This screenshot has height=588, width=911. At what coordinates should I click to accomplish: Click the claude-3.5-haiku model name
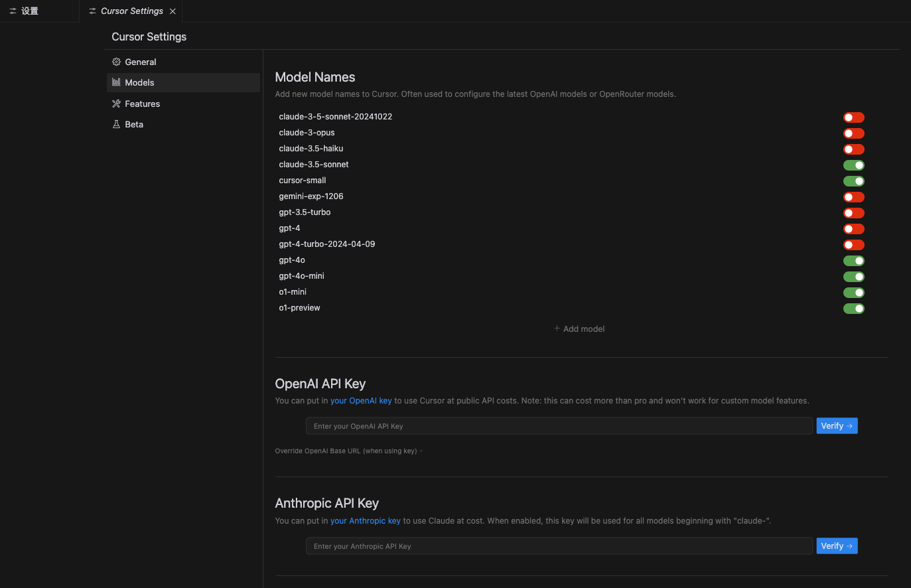311,149
